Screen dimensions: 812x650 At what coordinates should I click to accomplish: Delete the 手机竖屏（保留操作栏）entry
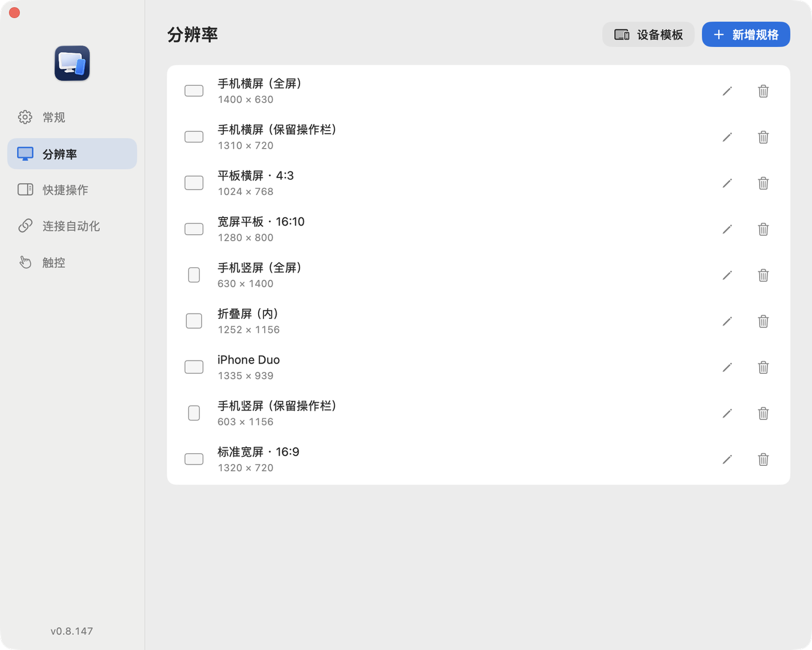point(763,413)
